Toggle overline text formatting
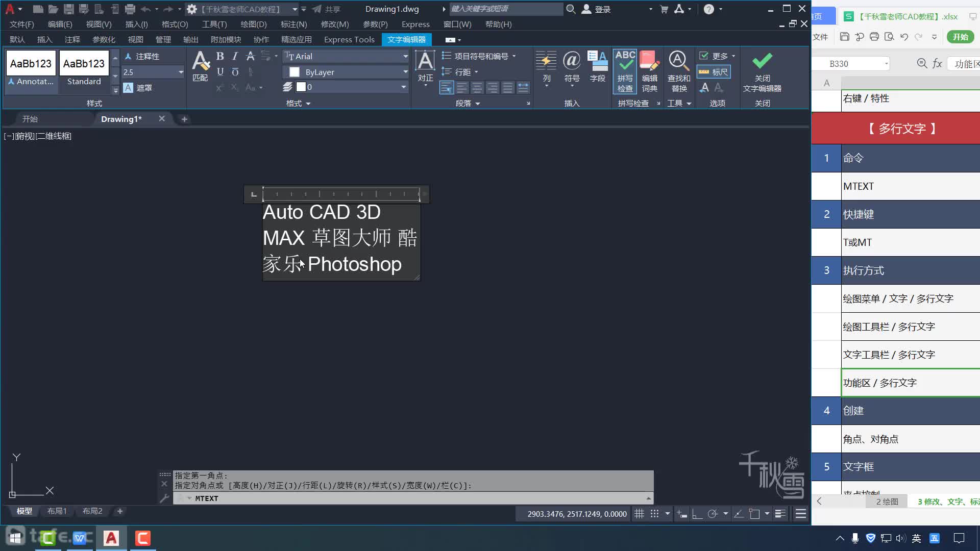Screen dimensions: 980x551 click(235, 72)
